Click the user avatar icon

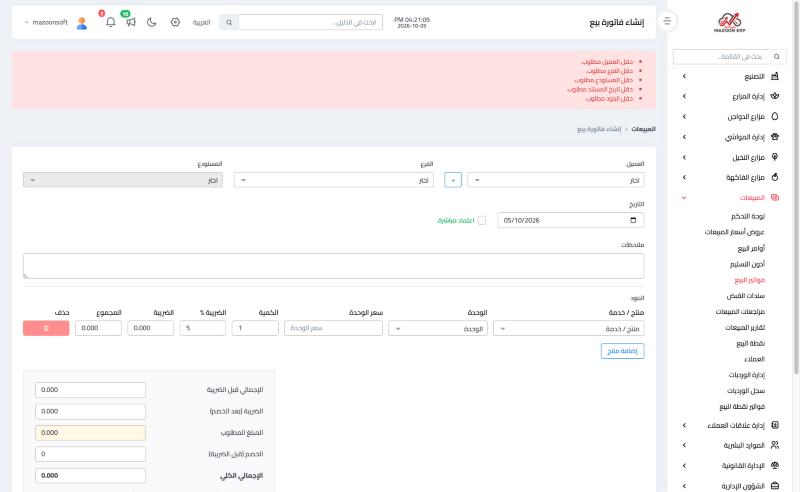tap(82, 22)
